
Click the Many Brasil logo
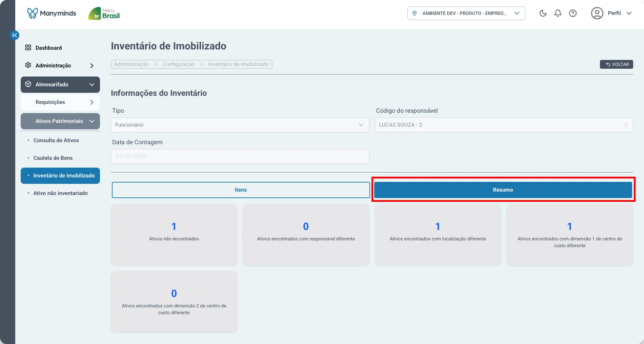104,14
